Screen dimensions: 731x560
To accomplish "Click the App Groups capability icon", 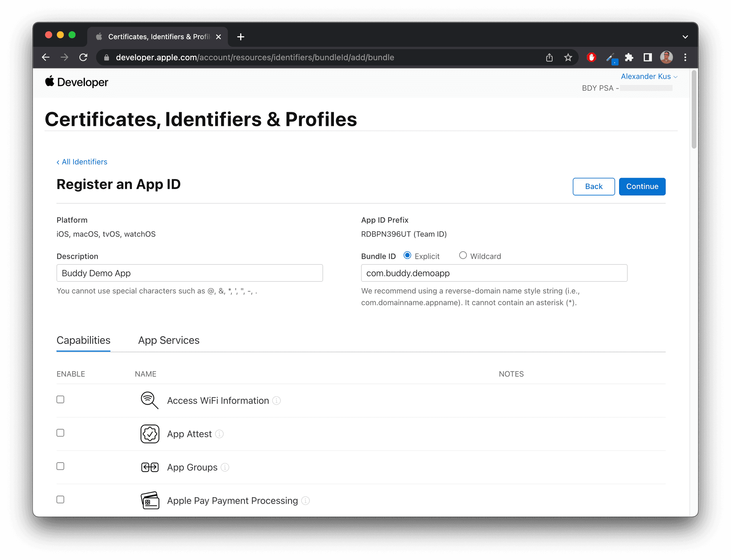I will (150, 467).
